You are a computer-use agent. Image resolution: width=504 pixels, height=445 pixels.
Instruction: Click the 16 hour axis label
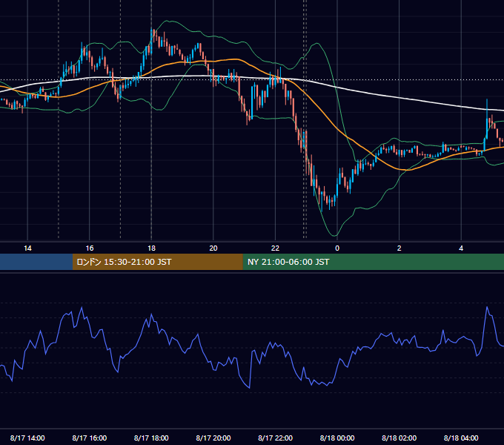click(90, 248)
